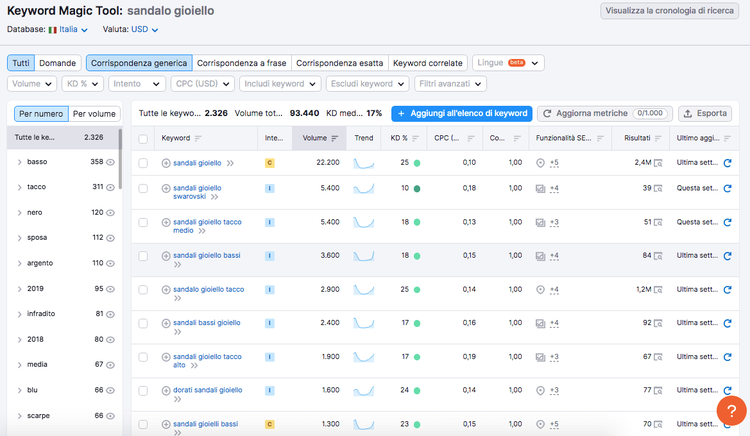The width and height of the screenshot is (750, 436).
Task: Open the Volume filter dropdown
Action: pos(32,84)
